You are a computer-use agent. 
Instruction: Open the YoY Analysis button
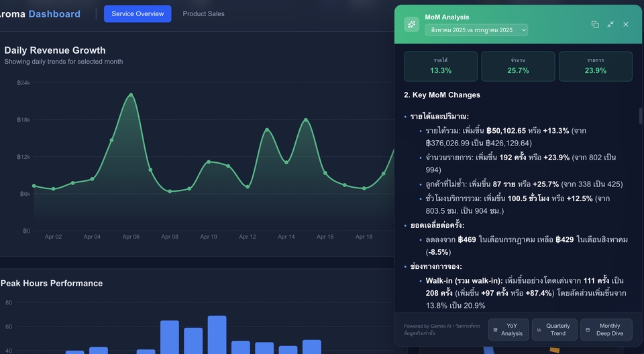pos(508,329)
